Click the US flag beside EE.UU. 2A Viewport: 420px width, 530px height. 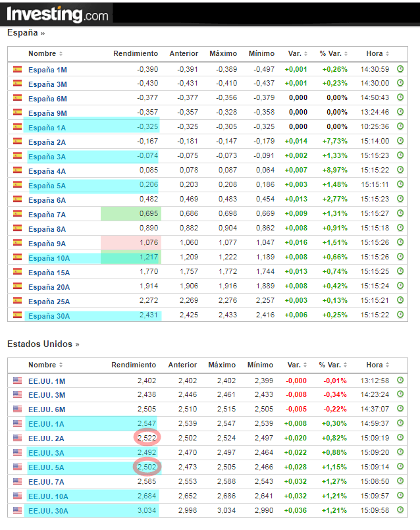[18, 438]
